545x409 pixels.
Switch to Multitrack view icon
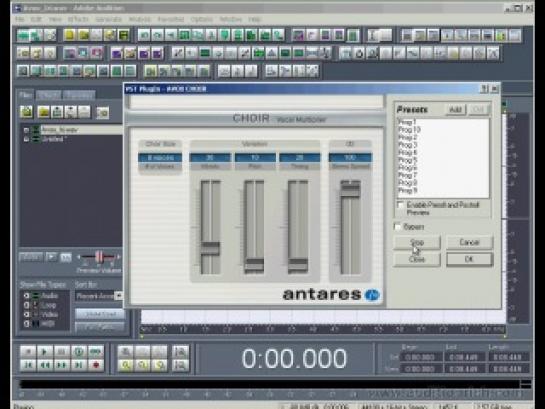[36, 35]
